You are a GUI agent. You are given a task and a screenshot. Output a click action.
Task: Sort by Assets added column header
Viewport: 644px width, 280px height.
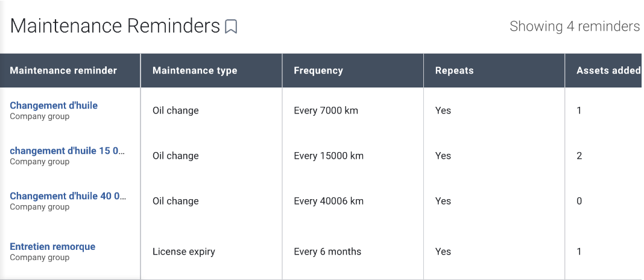[x=608, y=71]
